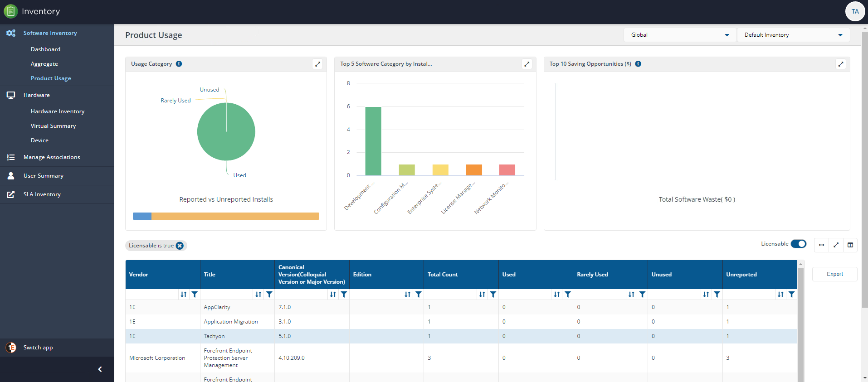The height and width of the screenshot is (382, 868).
Task: Sort by the Unused column
Action: click(706, 295)
